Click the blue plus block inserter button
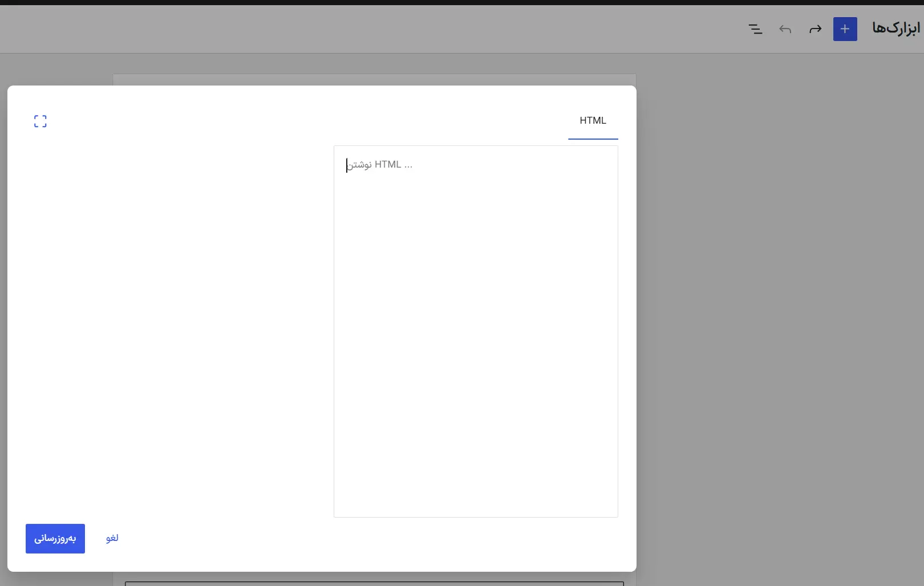The width and height of the screenshot is (924, 586). point(845,29)
